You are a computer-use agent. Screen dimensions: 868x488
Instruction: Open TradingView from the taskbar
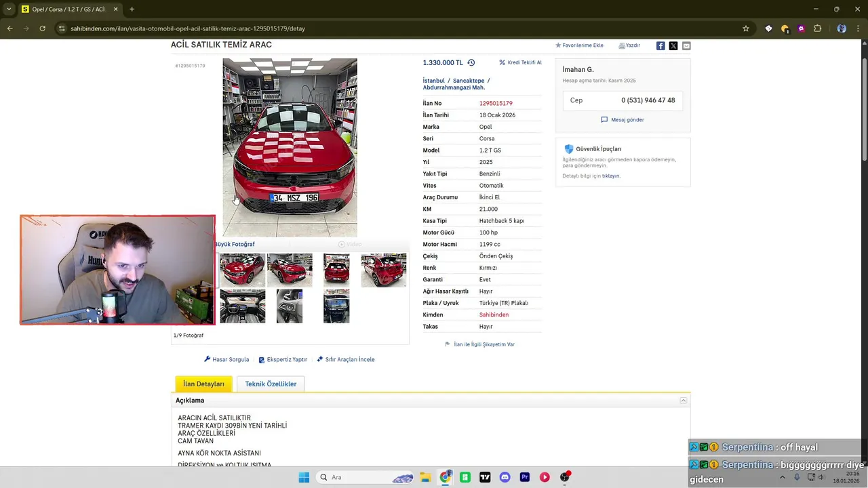[x=485, y=477]
